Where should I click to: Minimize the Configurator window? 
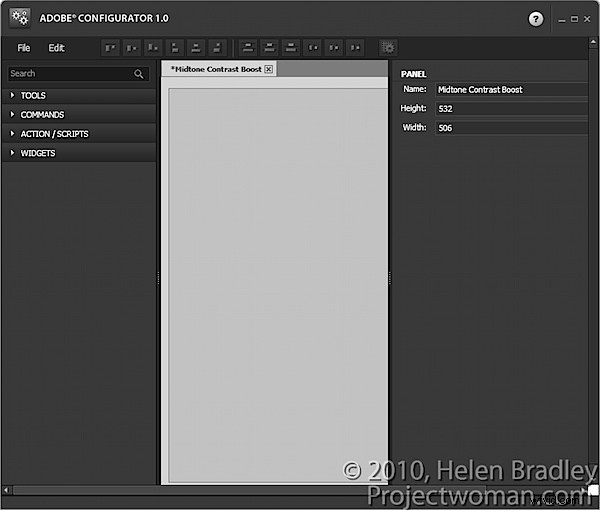pos(562,19)
